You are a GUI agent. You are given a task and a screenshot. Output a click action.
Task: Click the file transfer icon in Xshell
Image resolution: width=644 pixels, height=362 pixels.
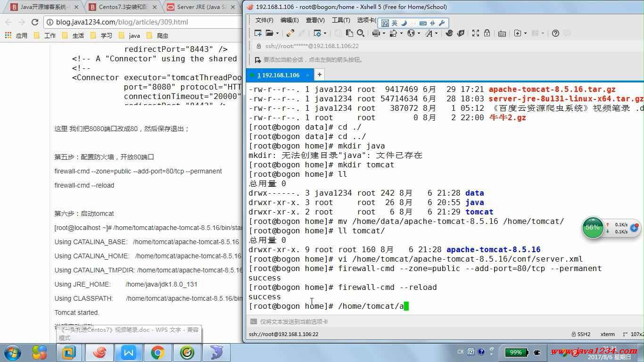(393, 33)
